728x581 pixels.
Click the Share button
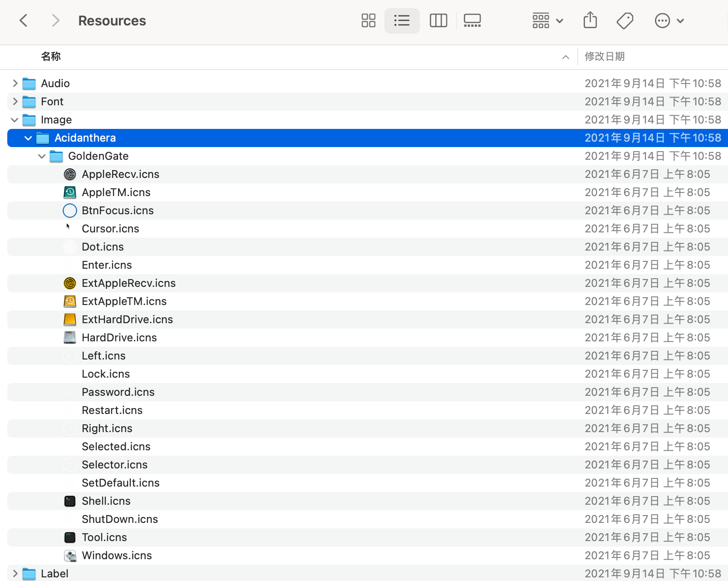[590, 20]
